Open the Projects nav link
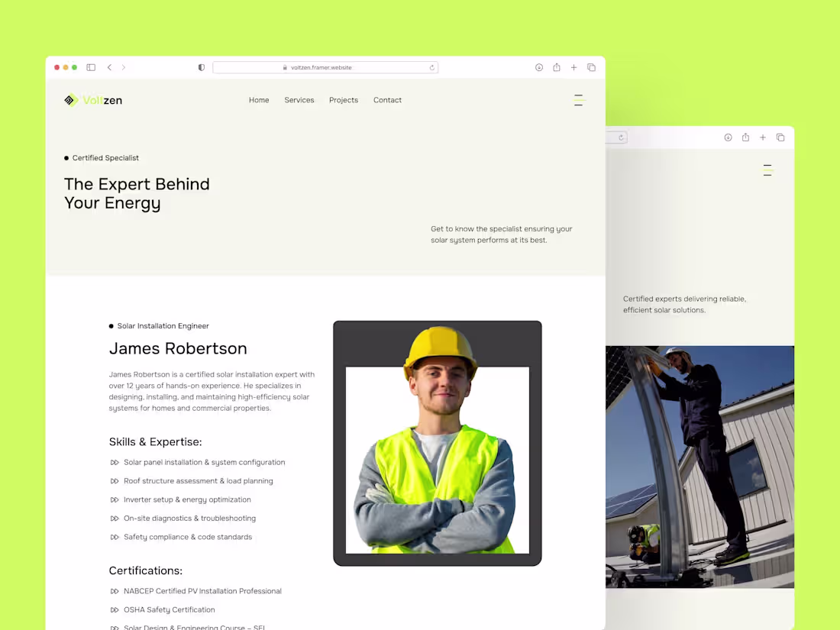Screen dimensions: 840x630 coord(344,100)
